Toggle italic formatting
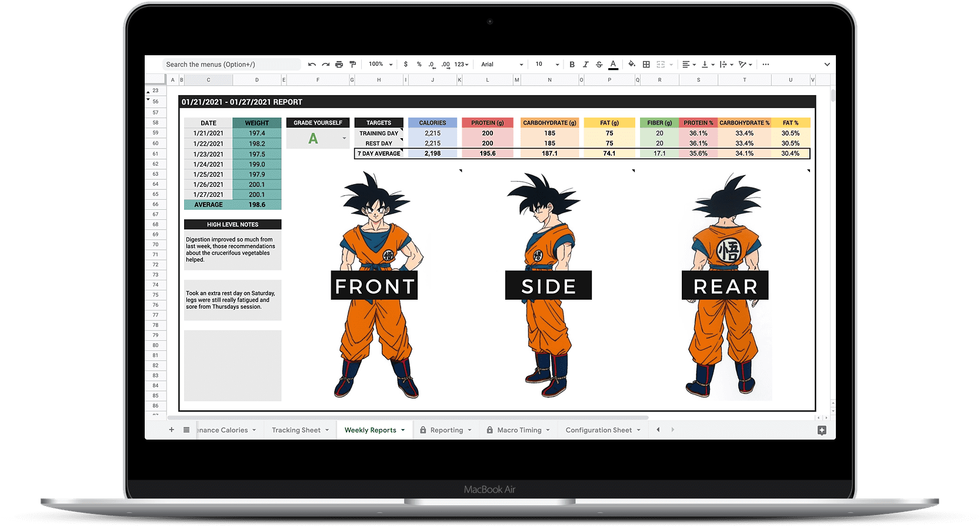This screenshot has width=980, height=526. click(585, 65)
